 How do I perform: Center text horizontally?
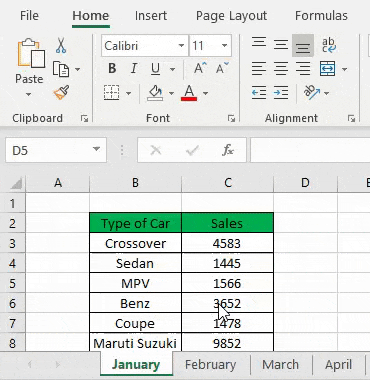[281, 69]
